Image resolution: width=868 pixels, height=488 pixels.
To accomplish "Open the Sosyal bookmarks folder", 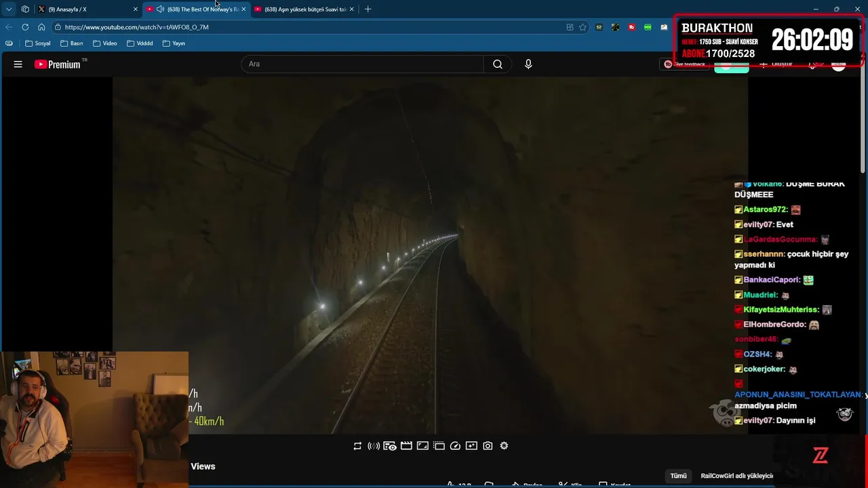I will click(x=37, y=43).
